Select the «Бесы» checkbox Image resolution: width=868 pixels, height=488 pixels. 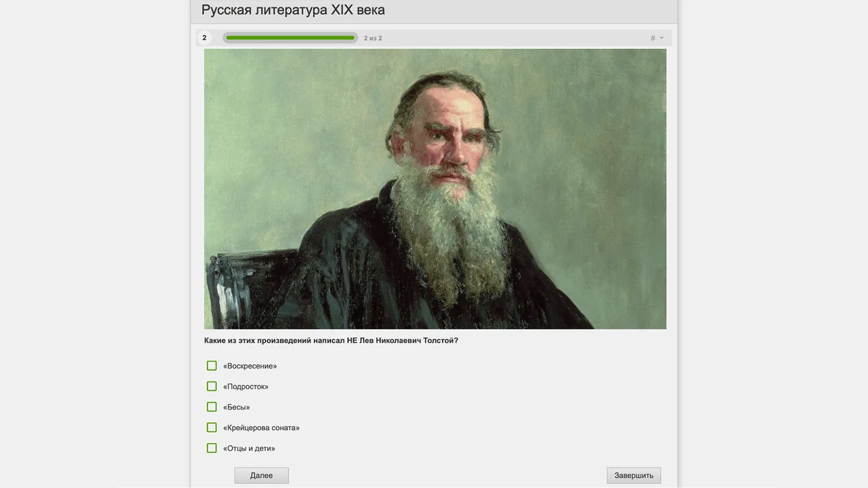click(211, 407)
